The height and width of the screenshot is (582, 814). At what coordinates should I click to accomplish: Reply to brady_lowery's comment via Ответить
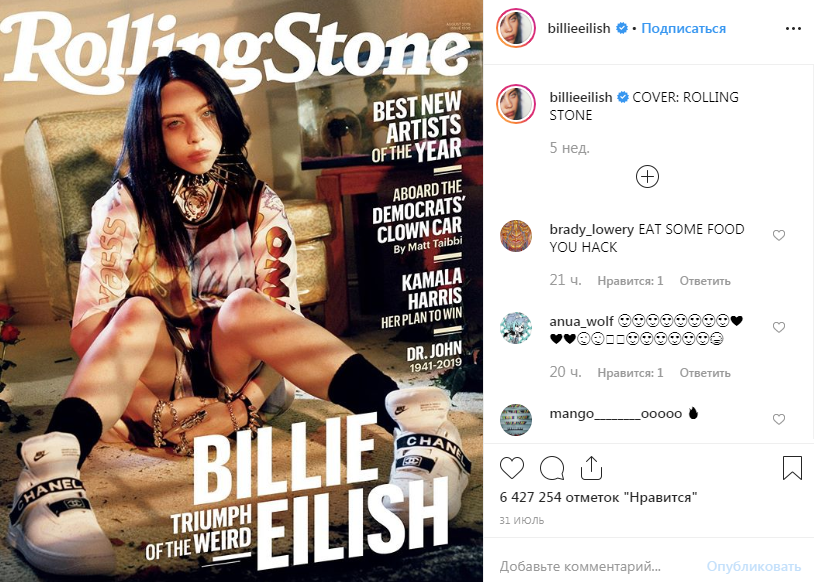coord(705,281)
